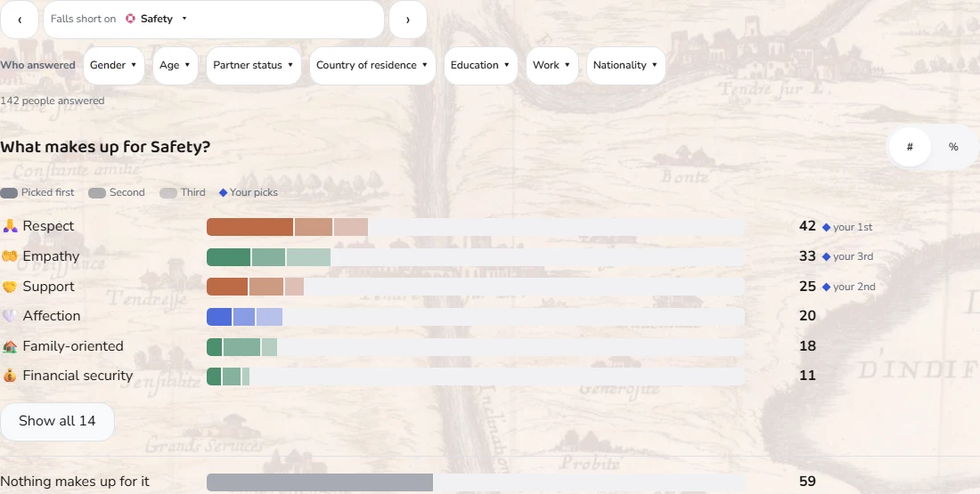Click the '142 people answered' text
The height and width of the screenshot is (494, 980).
click(x=53, y=101)
